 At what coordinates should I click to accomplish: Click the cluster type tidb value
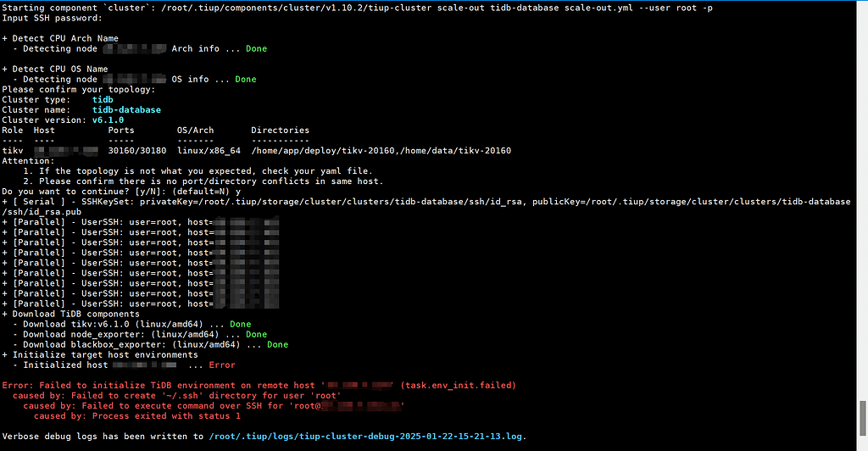pyautogui.click(x=103, y=100)
